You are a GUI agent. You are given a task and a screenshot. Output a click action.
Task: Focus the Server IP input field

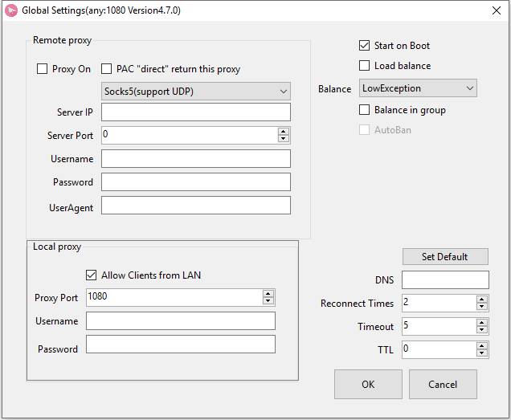(195, 112)
